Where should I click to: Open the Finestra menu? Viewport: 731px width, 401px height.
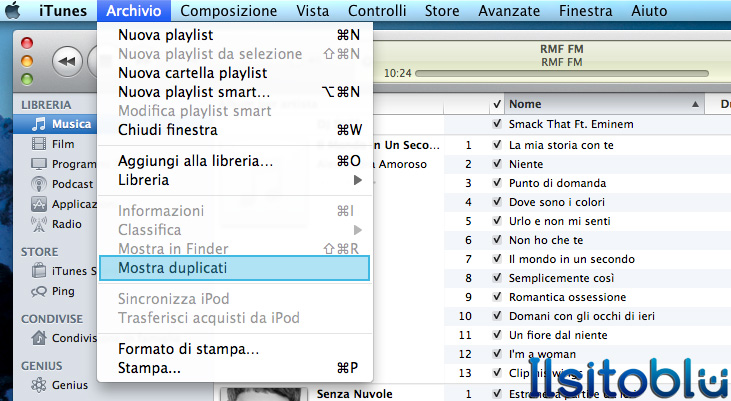(586, 11)
